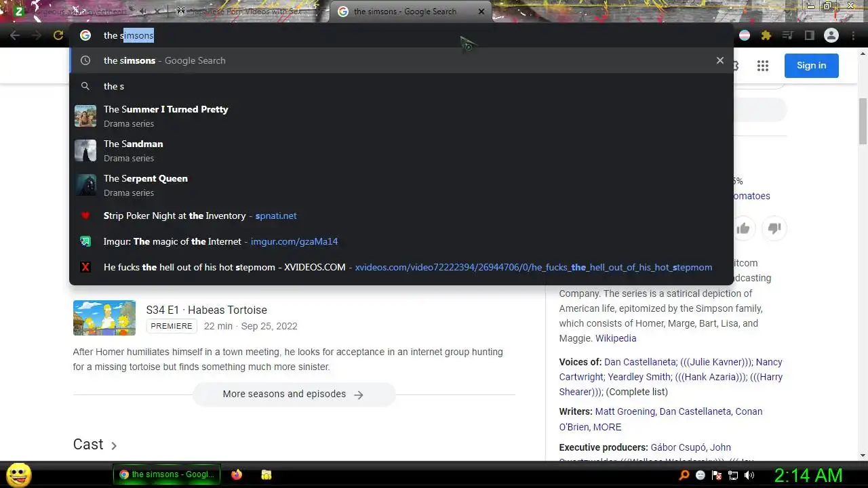Open the Chrome profile avatar

click(831, 35)
